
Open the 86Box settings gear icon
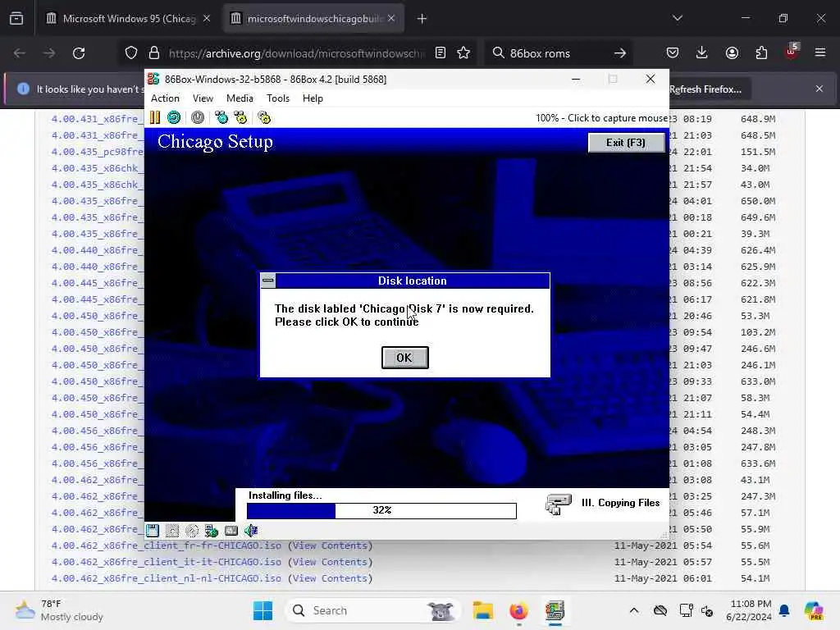coord(264,117)
